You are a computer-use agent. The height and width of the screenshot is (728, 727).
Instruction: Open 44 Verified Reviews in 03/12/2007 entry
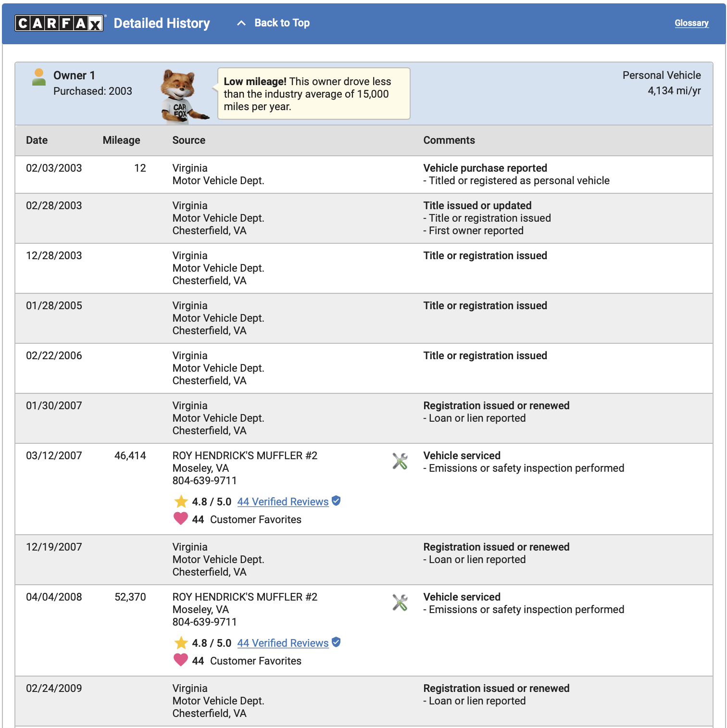click(x=283, y=502)
